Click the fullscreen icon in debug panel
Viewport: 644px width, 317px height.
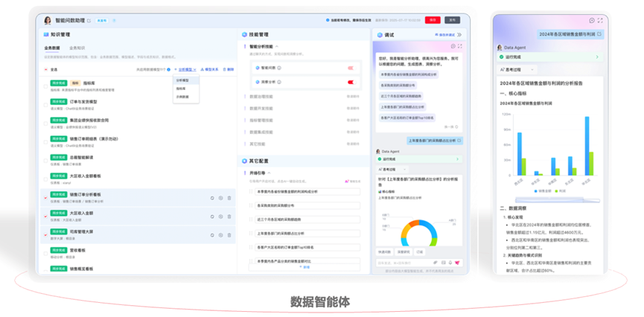click(460, 47)
